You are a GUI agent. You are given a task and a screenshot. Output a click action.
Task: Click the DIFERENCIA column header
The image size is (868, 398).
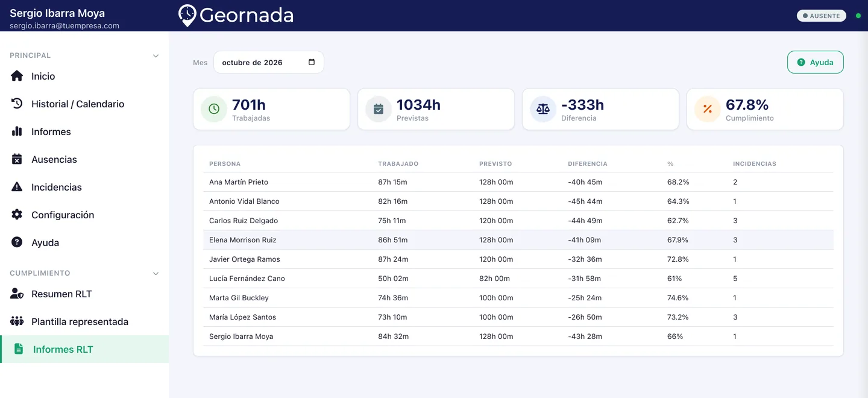588,164
